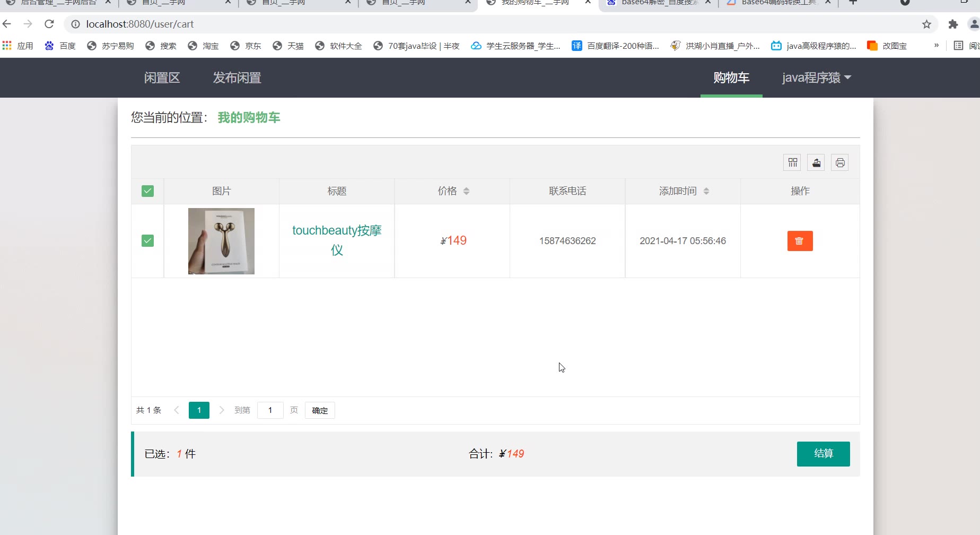Close the 我的购物车 browser tab
The height and width of the screenshot is (535, 980).
(588, 3)
